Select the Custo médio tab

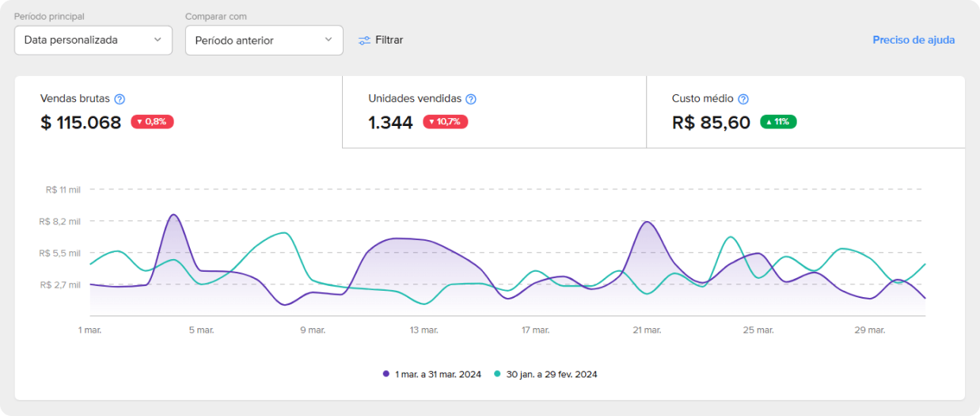pyautogui.click(x=805, y=112)
